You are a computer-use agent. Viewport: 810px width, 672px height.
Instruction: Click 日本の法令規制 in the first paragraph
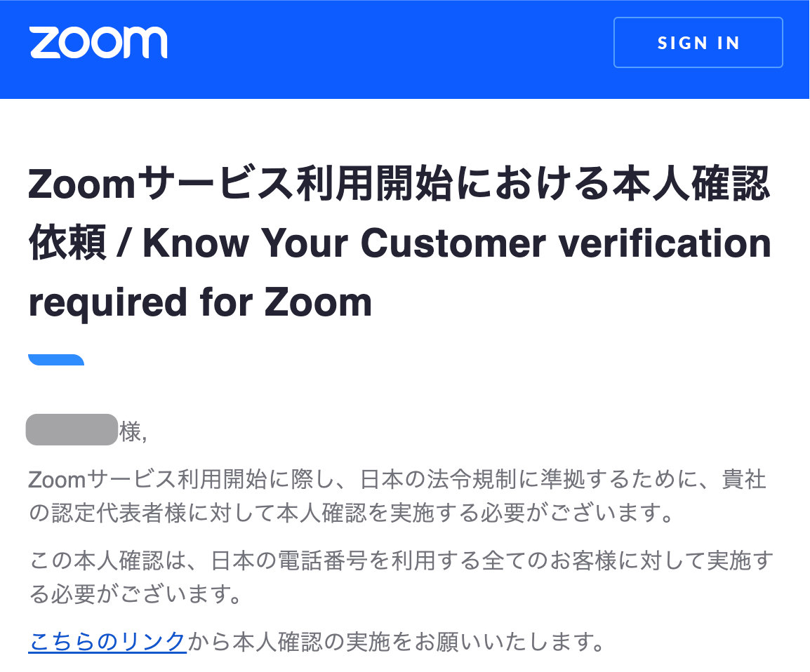[x=438, y=480]
